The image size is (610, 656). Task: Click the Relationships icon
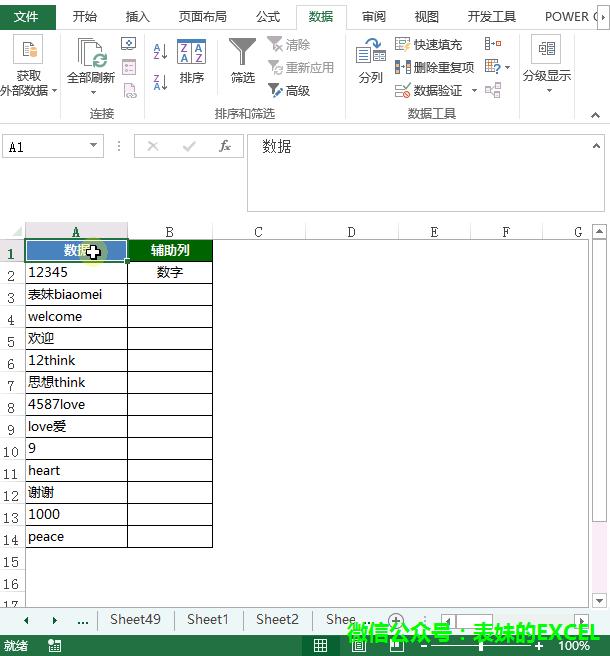pos(493,90)
